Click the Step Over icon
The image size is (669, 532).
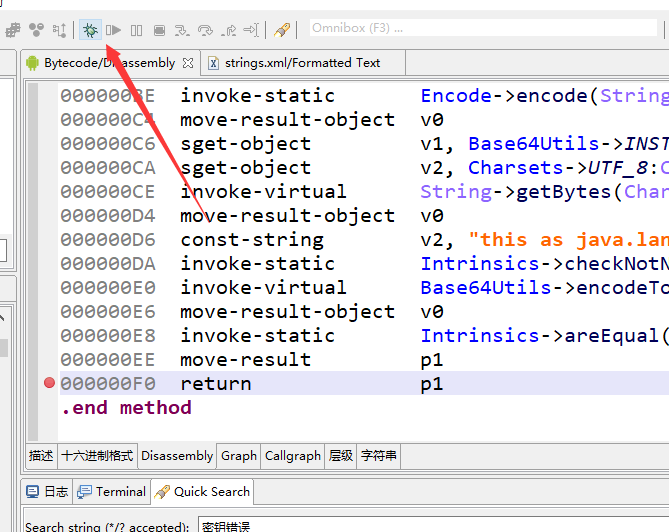[x=205, y=30]
